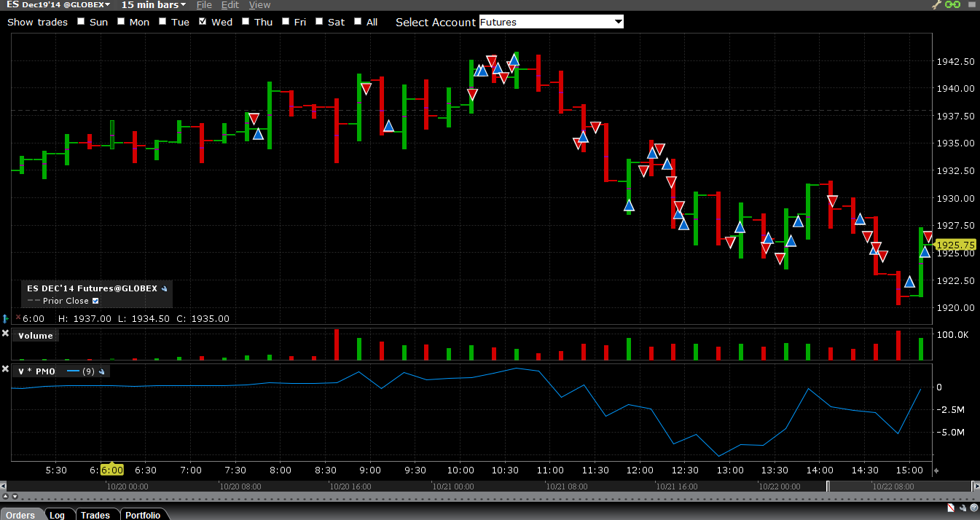Click the -5.0M PMO axis label
Viewport: 980px width, 520px height.
(949, 433)
